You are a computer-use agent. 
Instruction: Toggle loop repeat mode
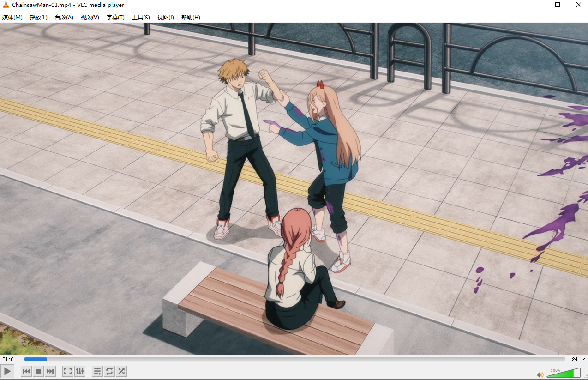point(109,371)
